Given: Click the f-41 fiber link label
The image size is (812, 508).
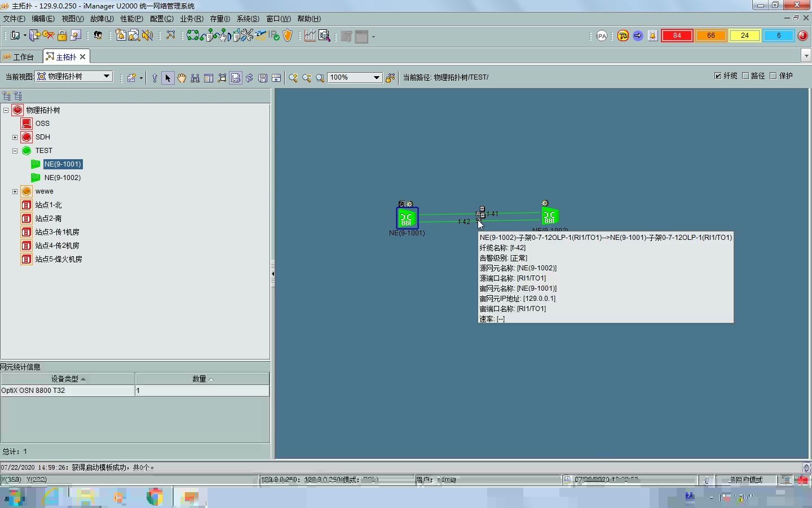Looking at the screenshot, I should [493, 214].
